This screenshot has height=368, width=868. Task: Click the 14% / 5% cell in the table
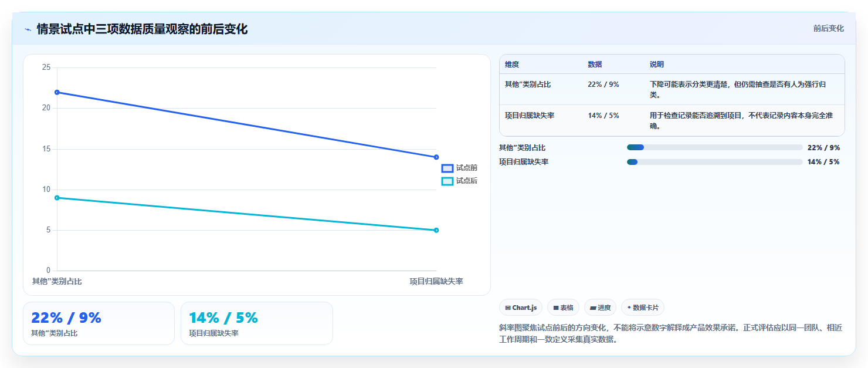(603, 116)
